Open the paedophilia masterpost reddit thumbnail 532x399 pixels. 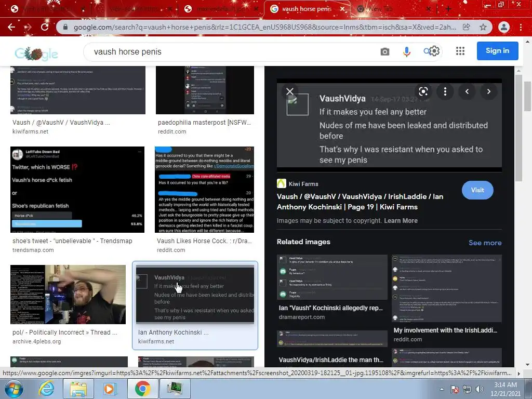205,90
